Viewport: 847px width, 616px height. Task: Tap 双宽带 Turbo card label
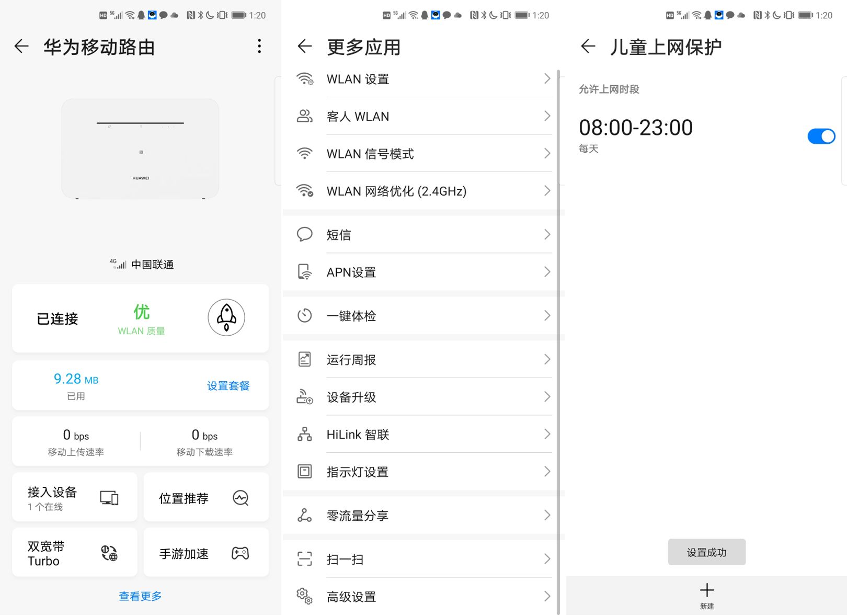[46, 554]
